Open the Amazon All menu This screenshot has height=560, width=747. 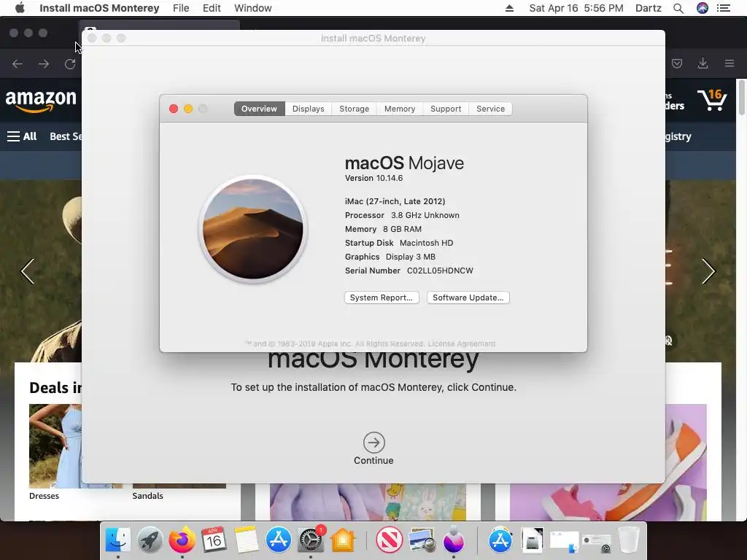point(22,136)
